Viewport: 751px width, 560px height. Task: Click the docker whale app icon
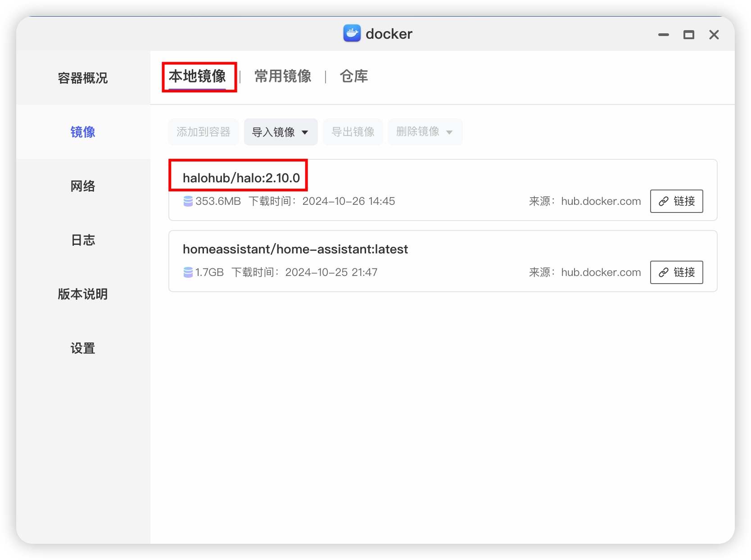[352, 33]
